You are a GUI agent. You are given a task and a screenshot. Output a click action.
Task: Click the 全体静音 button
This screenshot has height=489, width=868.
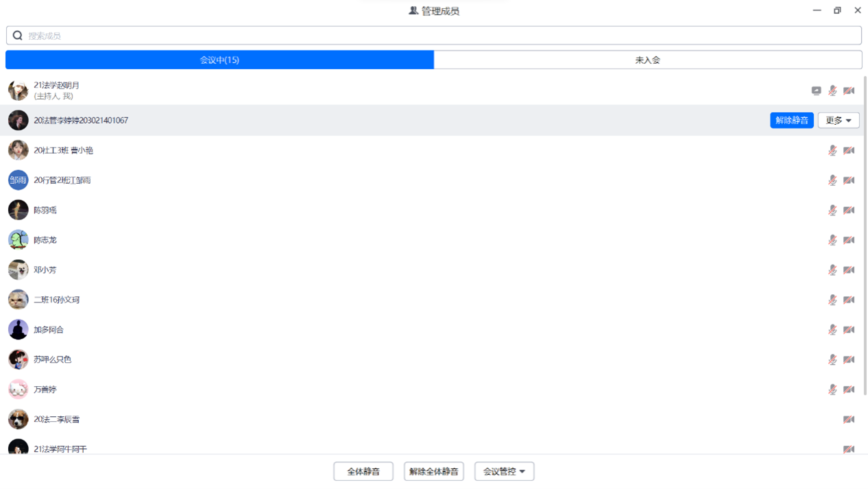363,472
